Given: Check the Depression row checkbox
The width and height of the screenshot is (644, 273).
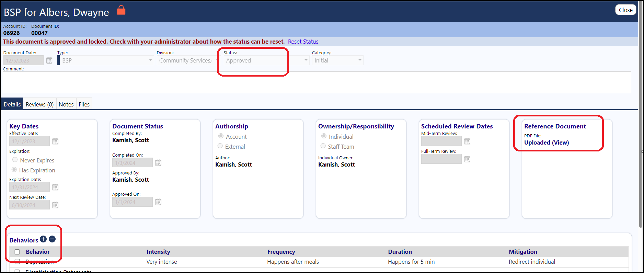Looking at the screenshot, I should 17,262.
